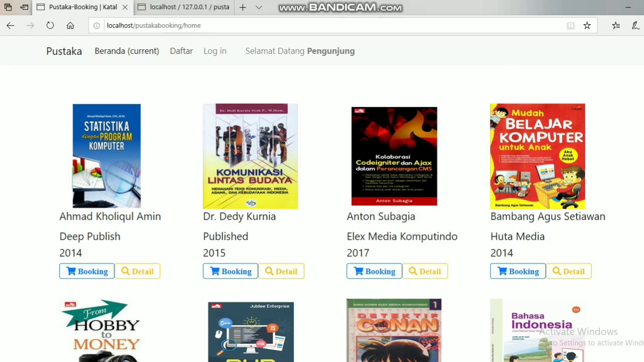Book the Anton Subagia book
The width and height of the screenshot is (644, 362).
pos(374,271)
